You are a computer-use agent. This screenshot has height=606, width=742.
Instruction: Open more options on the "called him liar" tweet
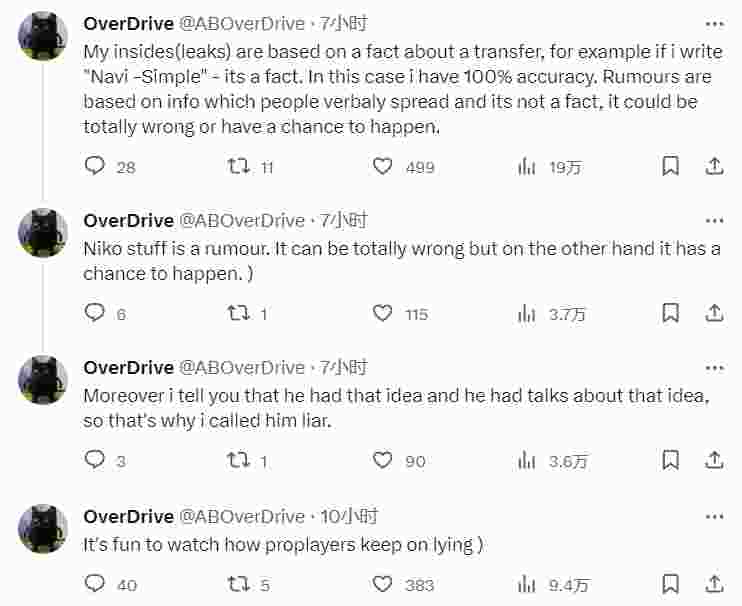coord(714,367)
